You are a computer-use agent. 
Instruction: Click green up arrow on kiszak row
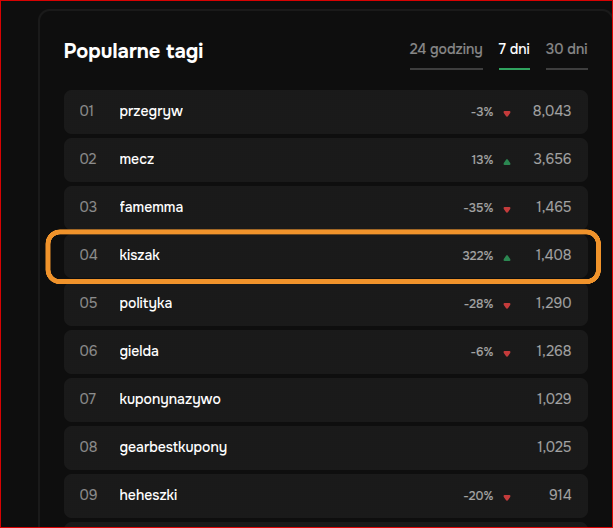click(x=507, y=256)
